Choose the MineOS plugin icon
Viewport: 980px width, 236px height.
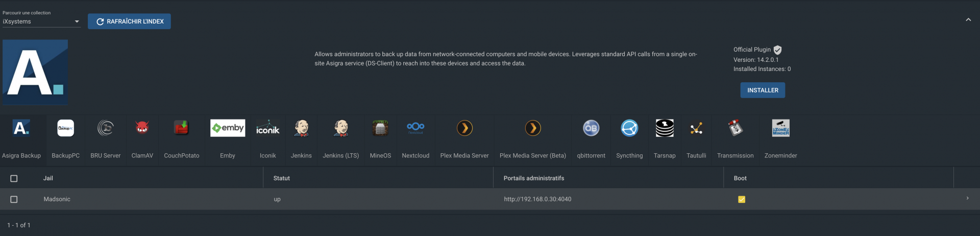tap(380, 128)
